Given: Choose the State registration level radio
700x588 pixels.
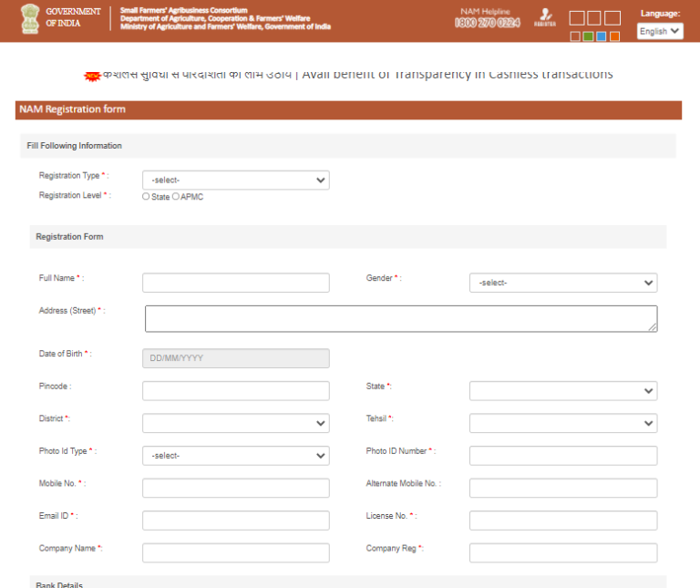Looking at the screenshot, I should (x=146, y=196).
